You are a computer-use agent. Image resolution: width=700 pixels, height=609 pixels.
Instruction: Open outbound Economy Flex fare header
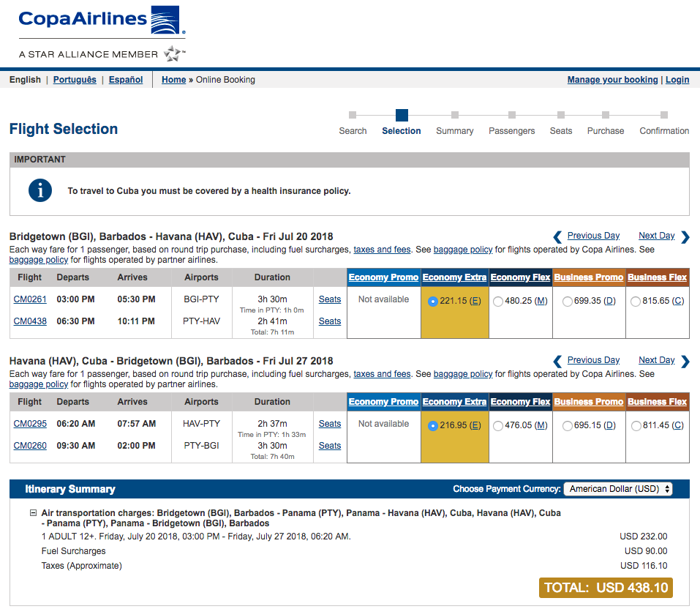tap(520, 277)
